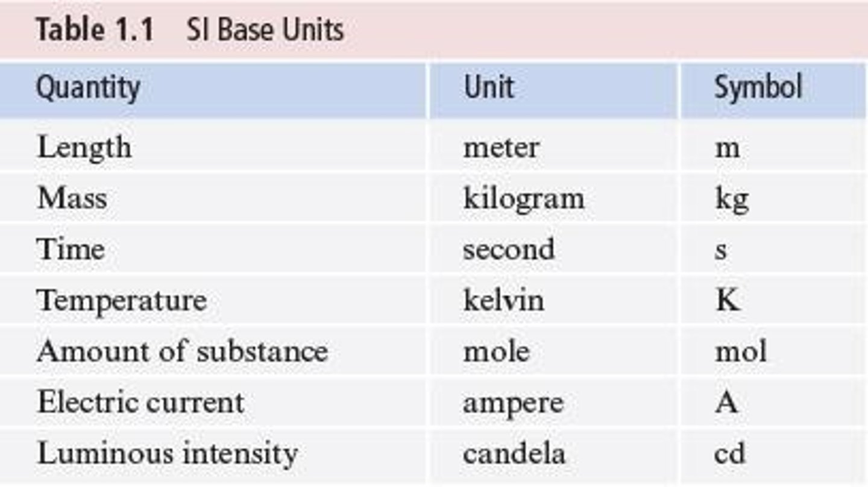Select the "Electric current" cell

point(140,402)
